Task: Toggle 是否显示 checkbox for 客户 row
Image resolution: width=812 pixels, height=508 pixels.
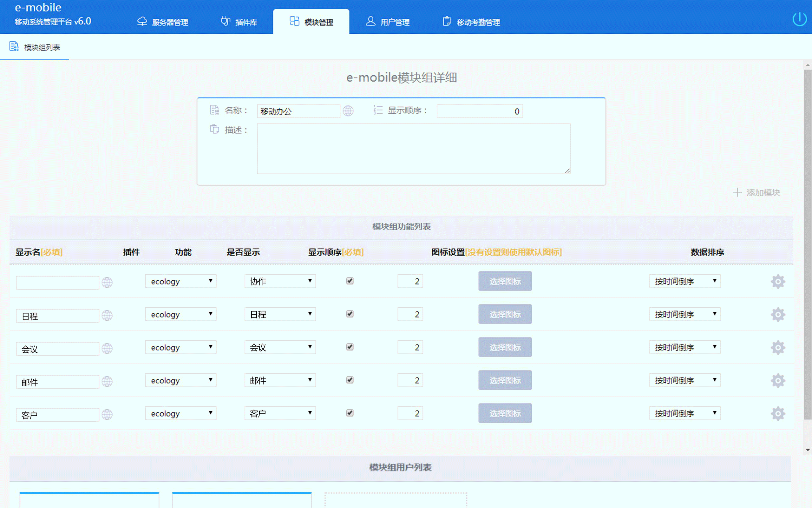Action: 350,413
